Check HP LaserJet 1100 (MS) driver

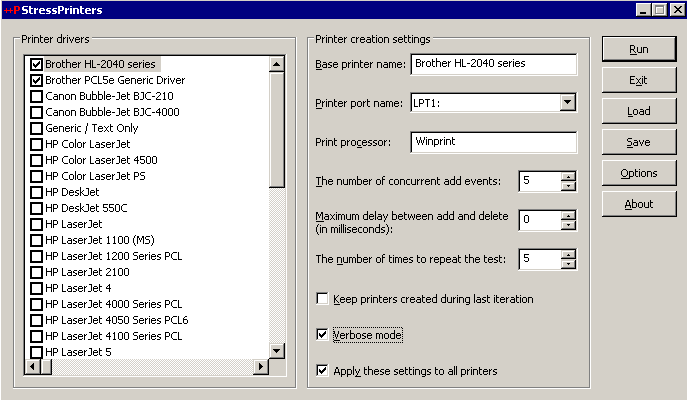[x=36, y=240]
